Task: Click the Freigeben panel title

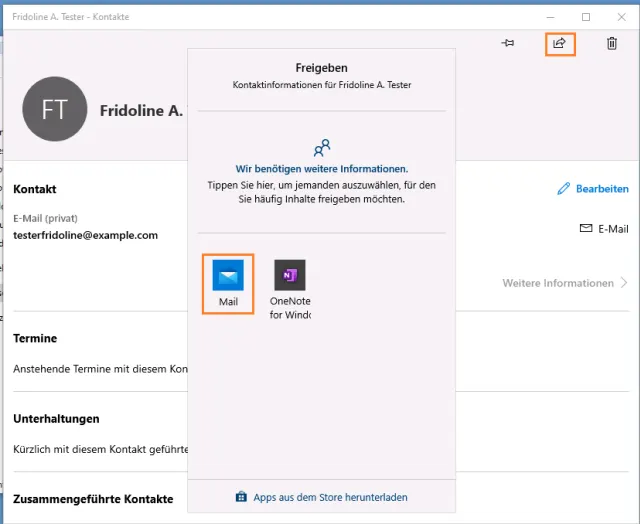Action: tap(321, 68)
